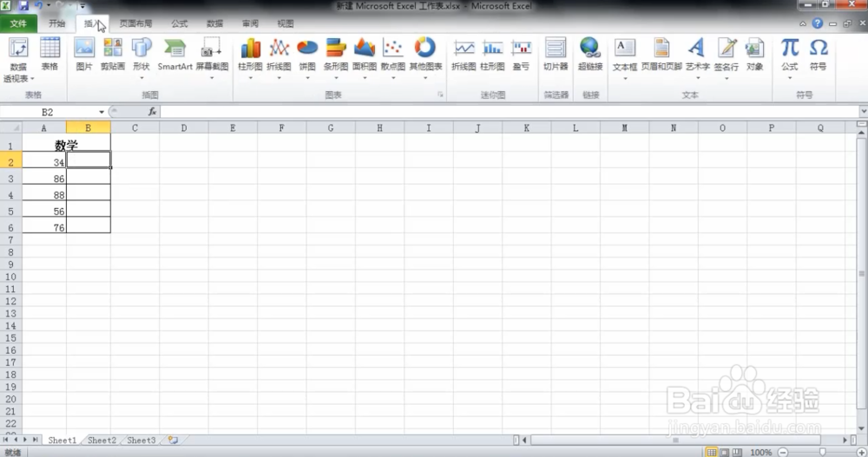This screenshot has height=457, width=868.
Task: Expand the pie chart (饼图) dropdown arrow
Action: pos(307,78)
